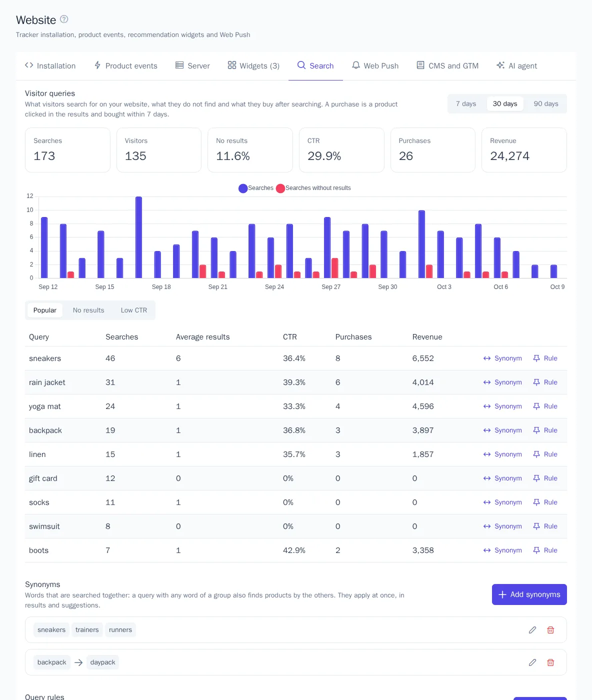Create rule for socks query
The image size is (592, 700).
point(545,502)
